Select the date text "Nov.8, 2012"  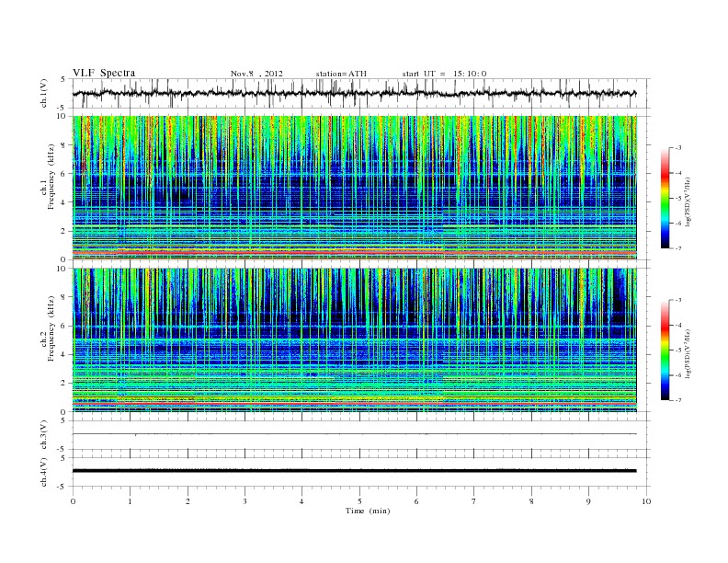[x=256, y=74]
